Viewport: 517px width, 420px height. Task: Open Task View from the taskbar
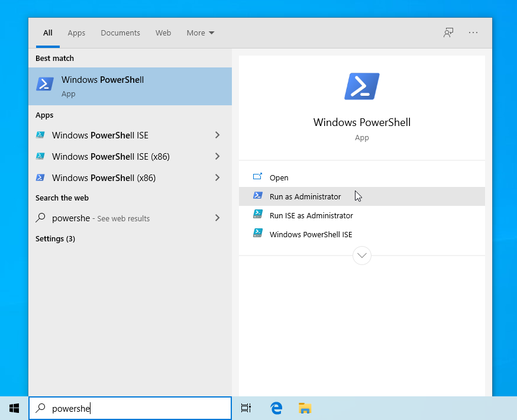tap(246, 408)
